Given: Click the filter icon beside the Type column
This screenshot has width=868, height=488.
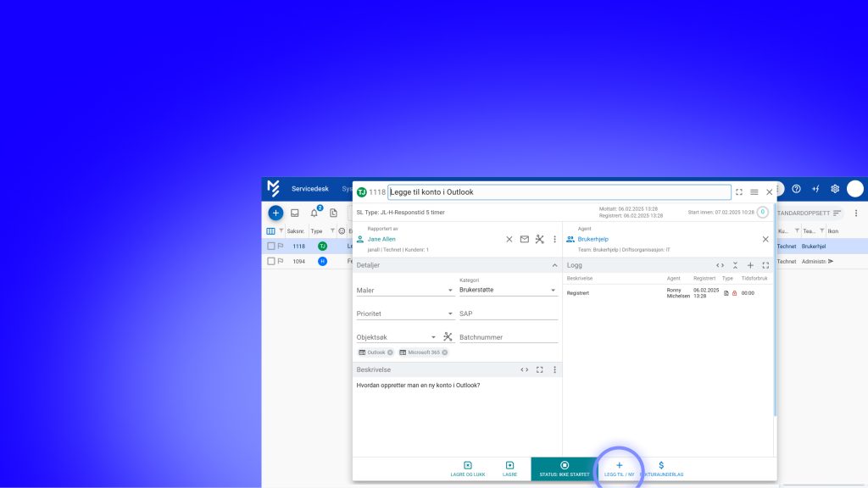Looking at the screenshot, I should coord(332,231).
